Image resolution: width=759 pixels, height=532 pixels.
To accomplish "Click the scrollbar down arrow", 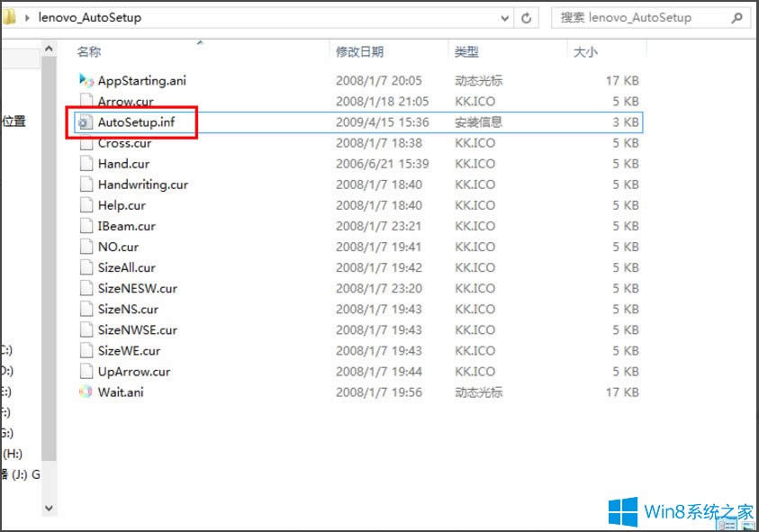I will tap(50, 509).
